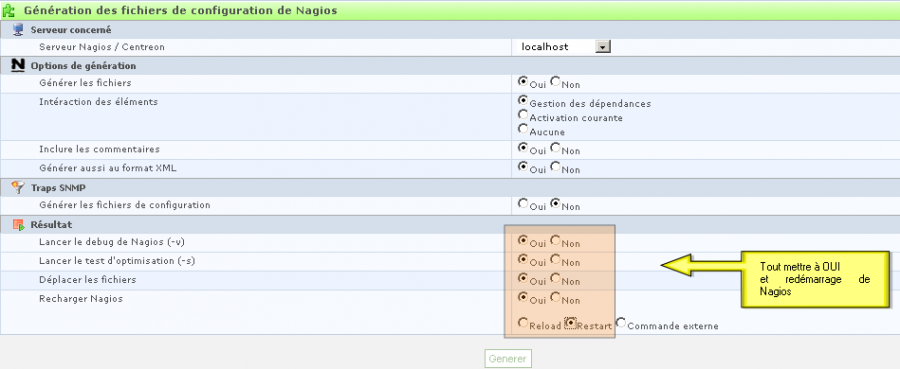Click the Générer aussi au format XML label
900x369 pixels.
pos(107,168)
